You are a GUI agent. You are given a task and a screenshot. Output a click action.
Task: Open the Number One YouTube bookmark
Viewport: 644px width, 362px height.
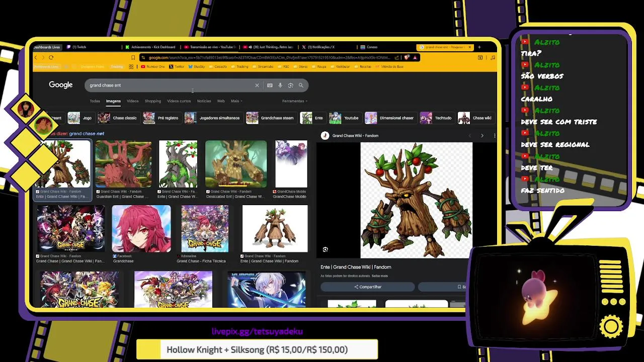153,66
